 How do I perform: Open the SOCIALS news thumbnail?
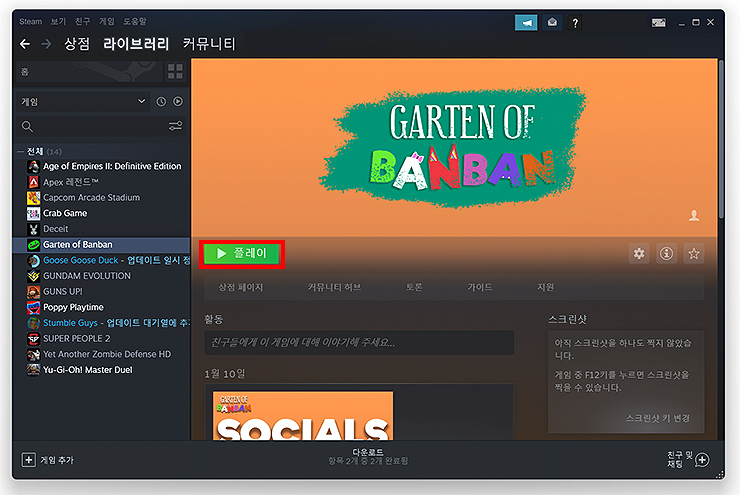click(x=303, y=416)
